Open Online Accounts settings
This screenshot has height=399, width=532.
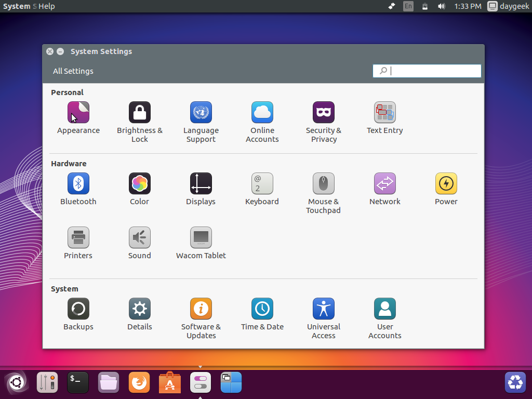pos(262,112)
